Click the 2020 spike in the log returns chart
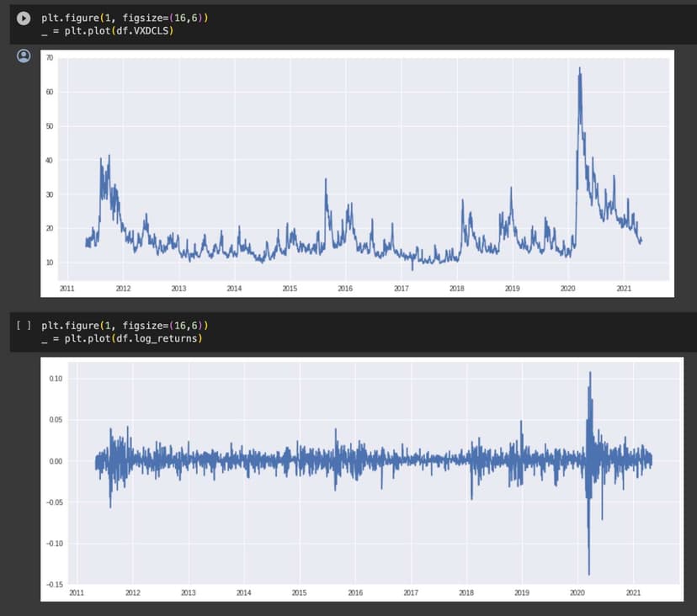Image resolution: width=697 pixels, height=616 pixels. (x=589, y=374)
